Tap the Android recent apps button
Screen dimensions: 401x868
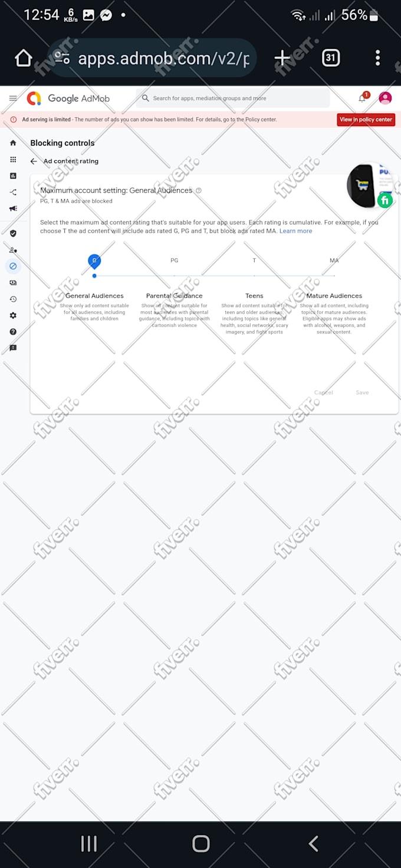pos(88,844)
